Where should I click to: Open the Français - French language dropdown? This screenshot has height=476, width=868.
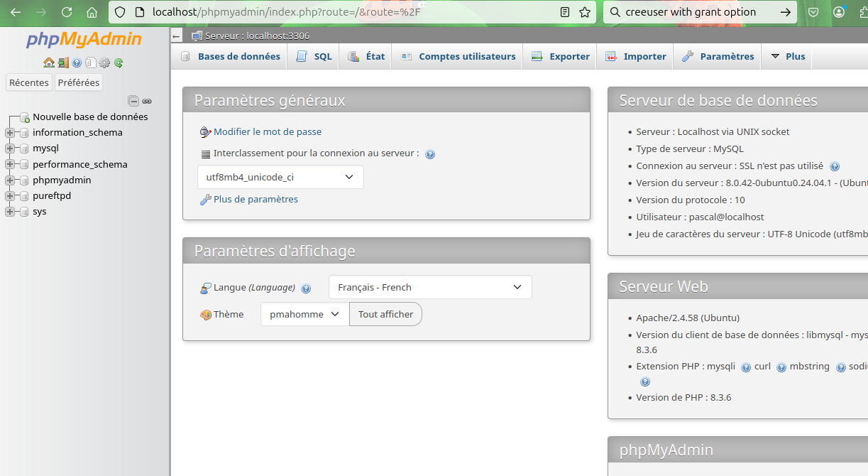click(430, 287)
